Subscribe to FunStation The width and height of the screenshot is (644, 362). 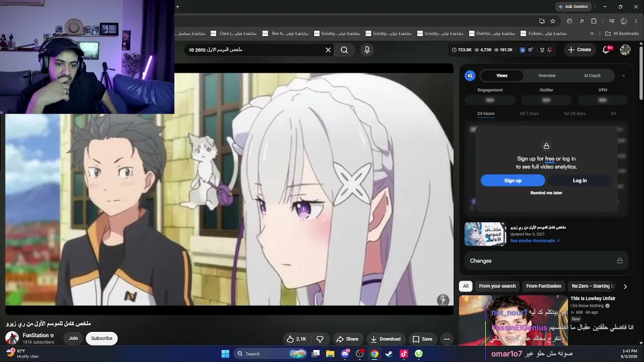point(102,338)
